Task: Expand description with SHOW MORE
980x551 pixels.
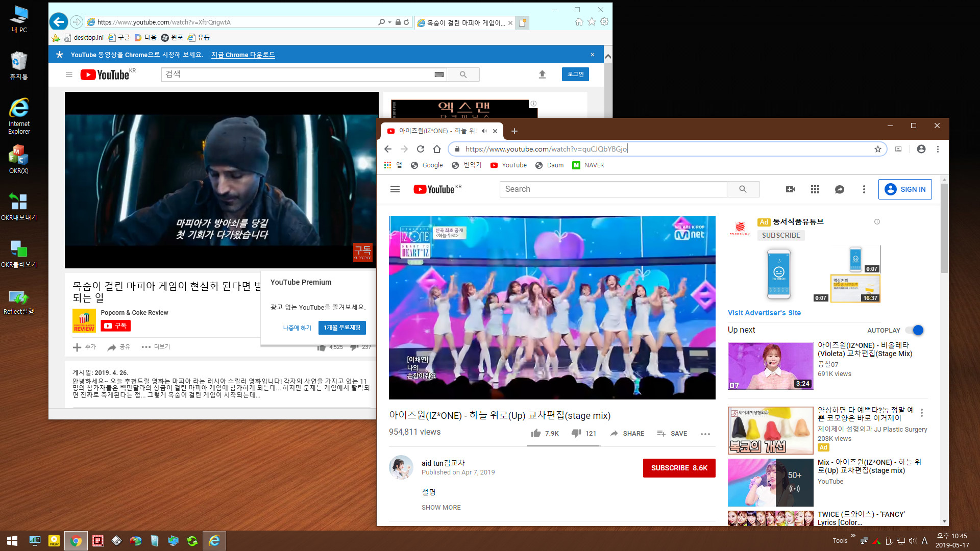Action: point(441,507)
